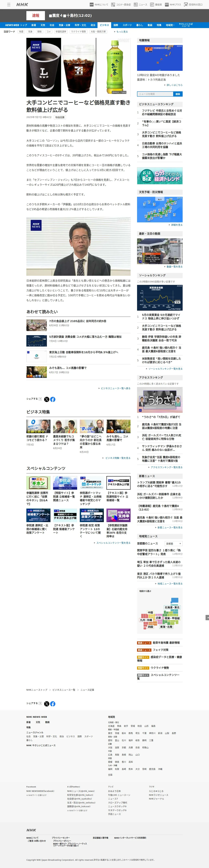
Task: Play the latest featured video thumbnail
Action: 160,251
